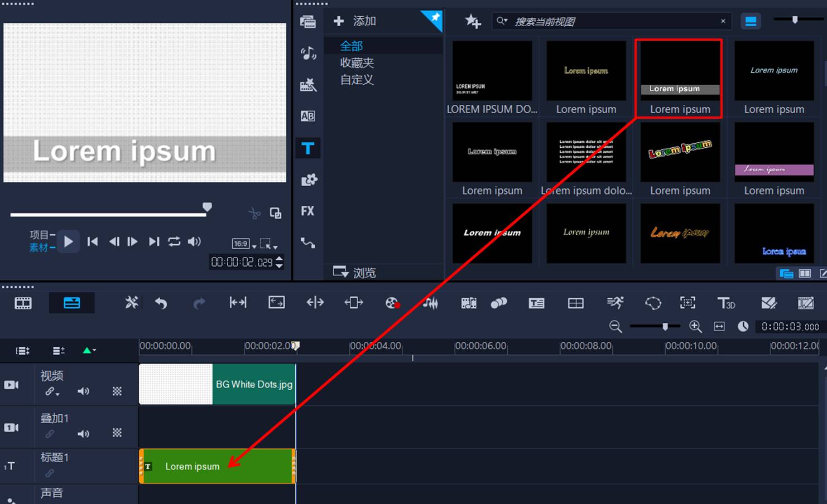Jump to preview end
Screen dimensions: 827x504
pyautogui.click(x=154, y=241)
